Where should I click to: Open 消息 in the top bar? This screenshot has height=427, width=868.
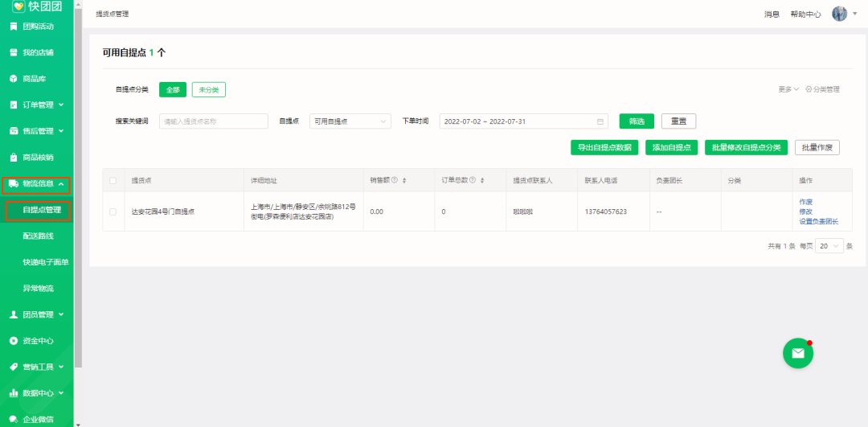[x=772, y=14]
